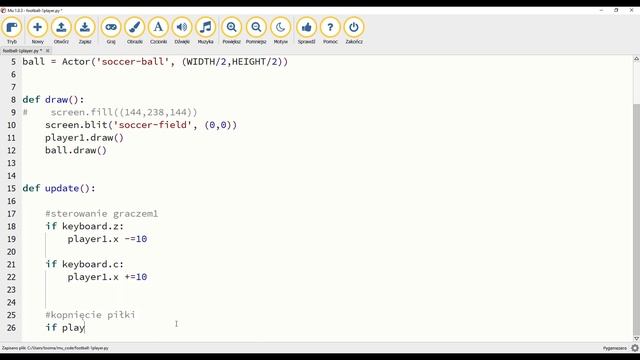Click the 'if play' line 26
Viewport: 640px width, 360px height.
tap(65, 327)
